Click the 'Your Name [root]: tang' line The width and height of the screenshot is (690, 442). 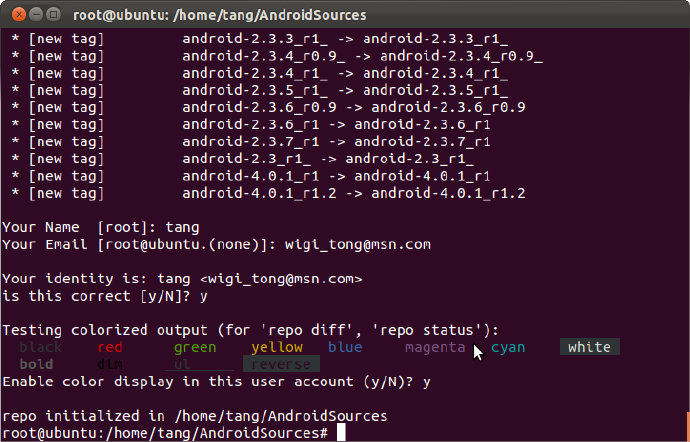pyautogui.click(x=101, y=228)
